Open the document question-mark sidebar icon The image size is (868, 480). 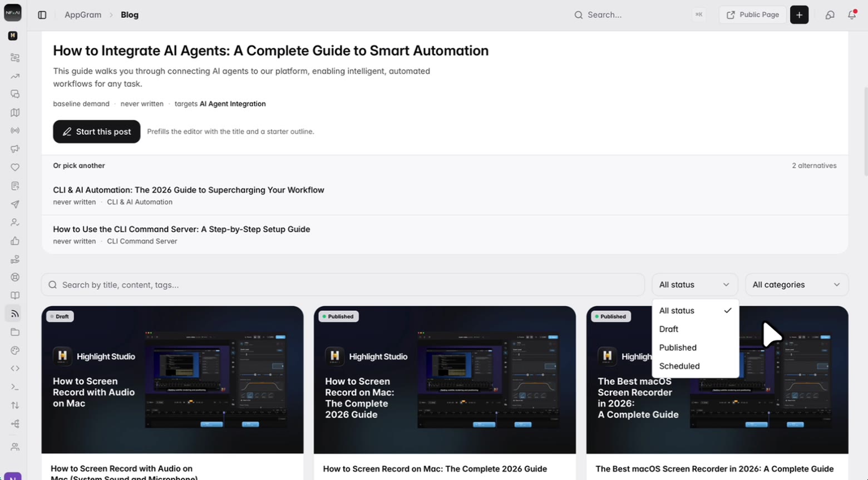[x=15, y=186]
